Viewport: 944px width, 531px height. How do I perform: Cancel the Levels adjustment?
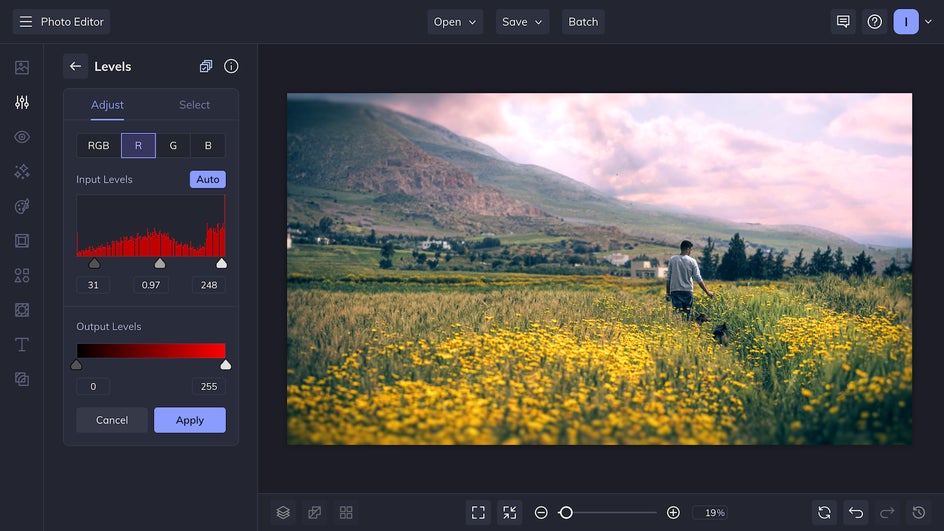point(112,420)
